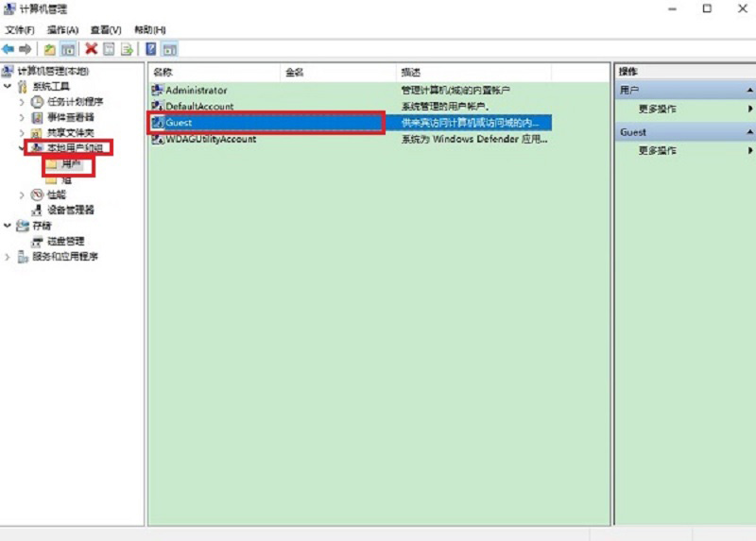Click the Back arrow toolbar icon

[x=9, y=49]
